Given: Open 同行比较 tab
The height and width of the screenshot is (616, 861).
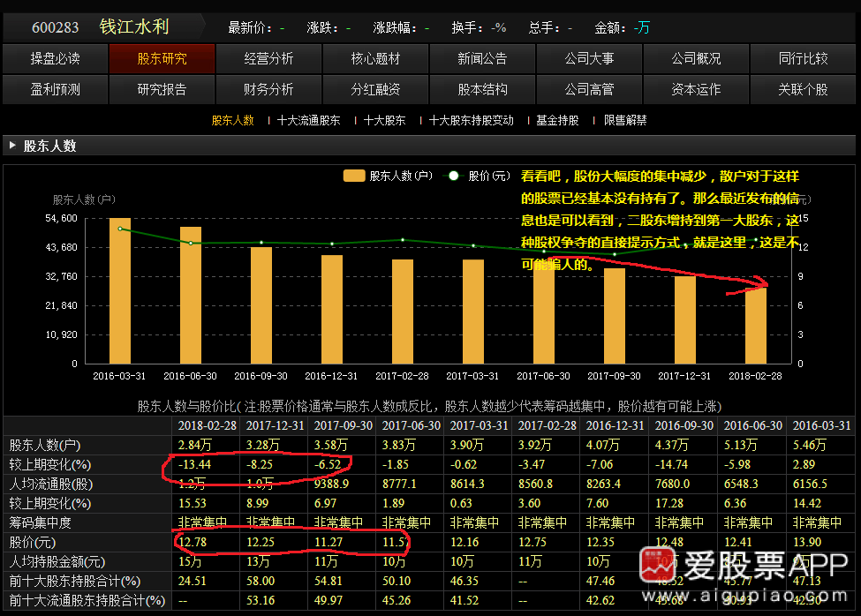Looking at the screenshot, I should [x=803, y=59].
